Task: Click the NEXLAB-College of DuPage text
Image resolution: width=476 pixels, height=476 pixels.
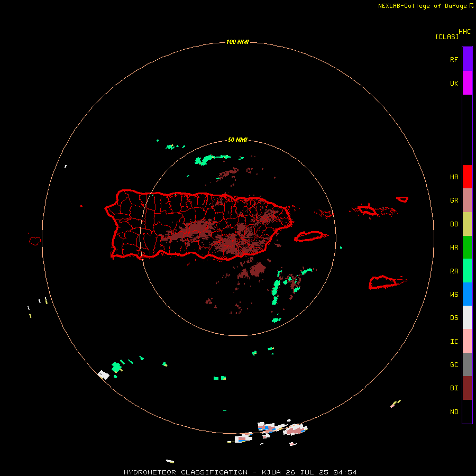Action: click(422, 6)
